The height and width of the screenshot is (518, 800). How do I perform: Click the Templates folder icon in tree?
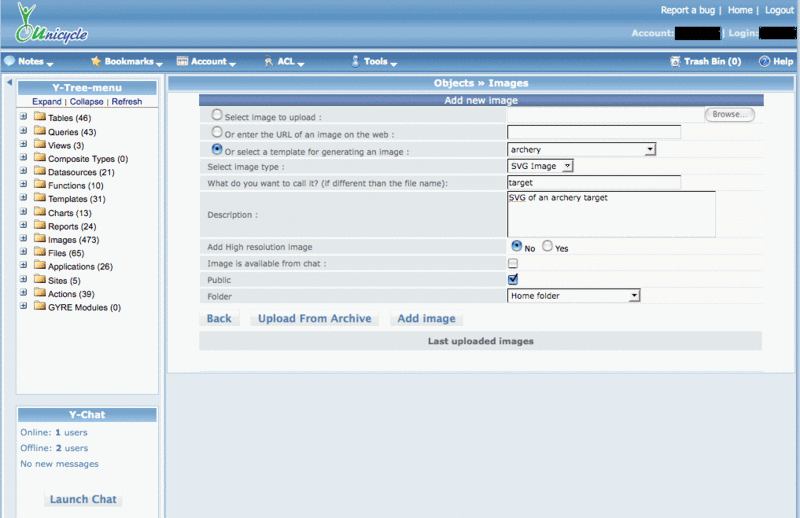40,199
